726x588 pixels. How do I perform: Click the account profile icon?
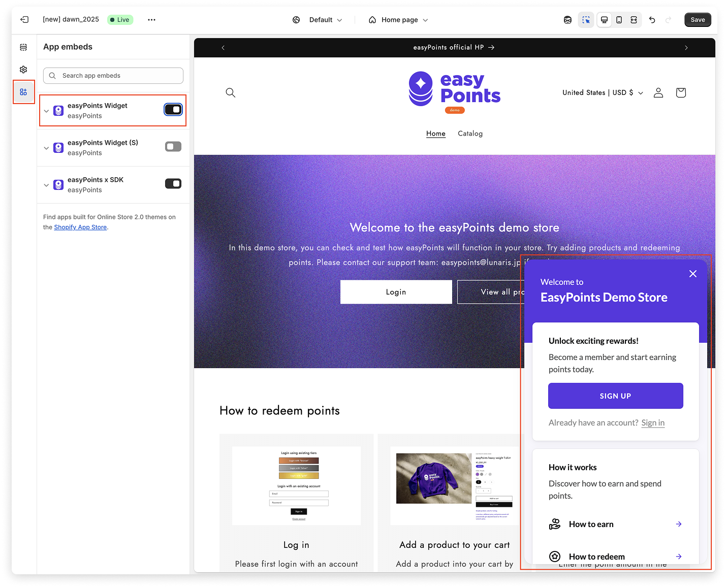point(658,92)
